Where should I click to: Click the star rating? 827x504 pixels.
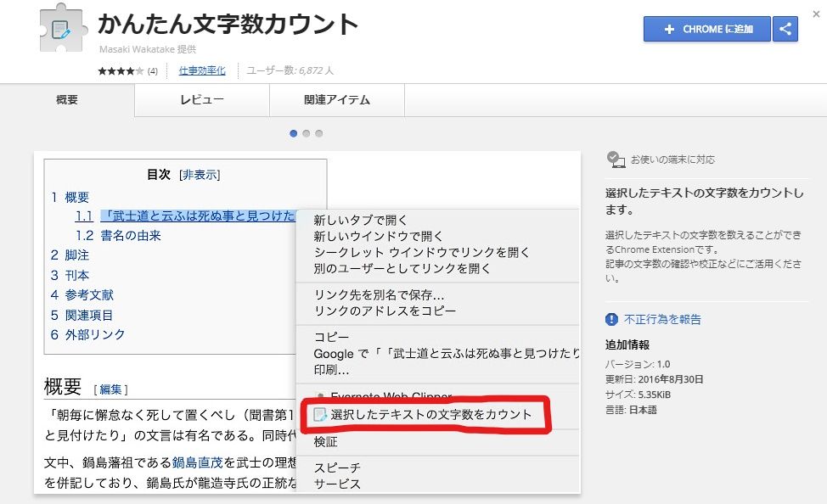coord(121,70)
